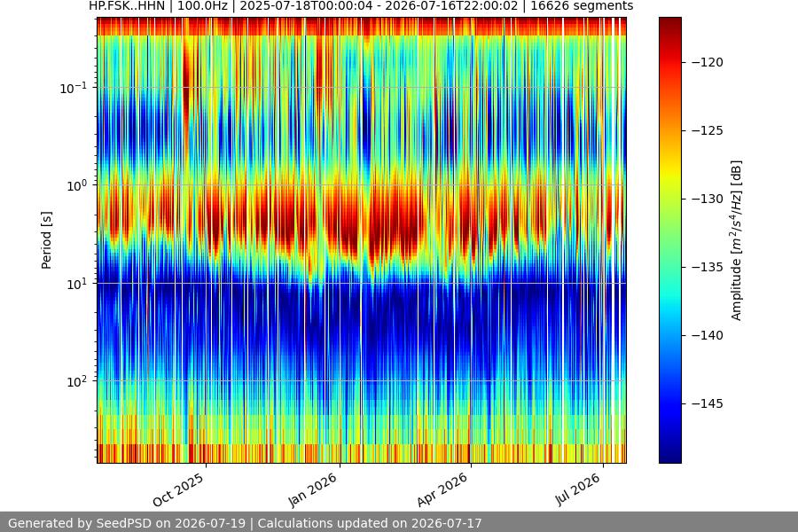Click the '16626 segments' text in the title
This screenshot has width=798, height=532.
click(x=582, y=6)
